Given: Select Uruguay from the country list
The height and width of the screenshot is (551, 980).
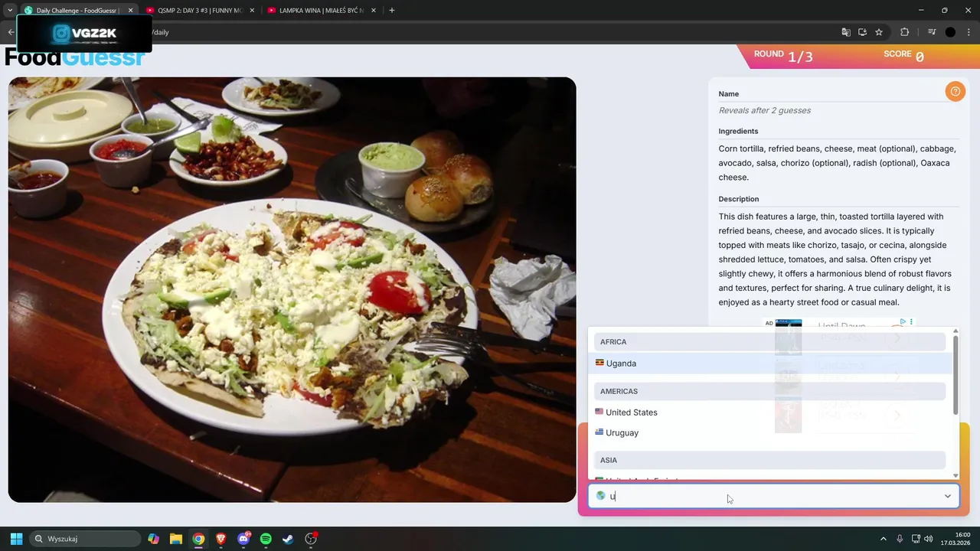Looking at the screenshot, I should [x=770, y=432].
